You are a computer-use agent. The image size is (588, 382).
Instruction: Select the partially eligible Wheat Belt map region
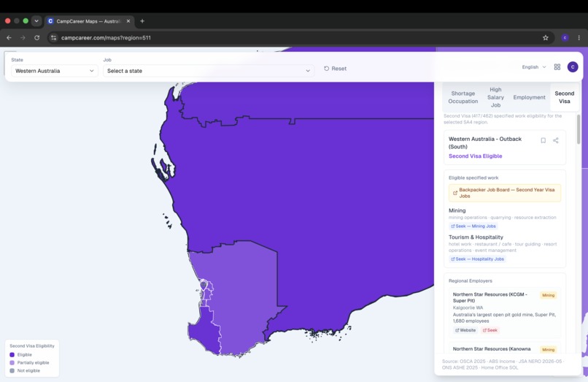point(244,297)
